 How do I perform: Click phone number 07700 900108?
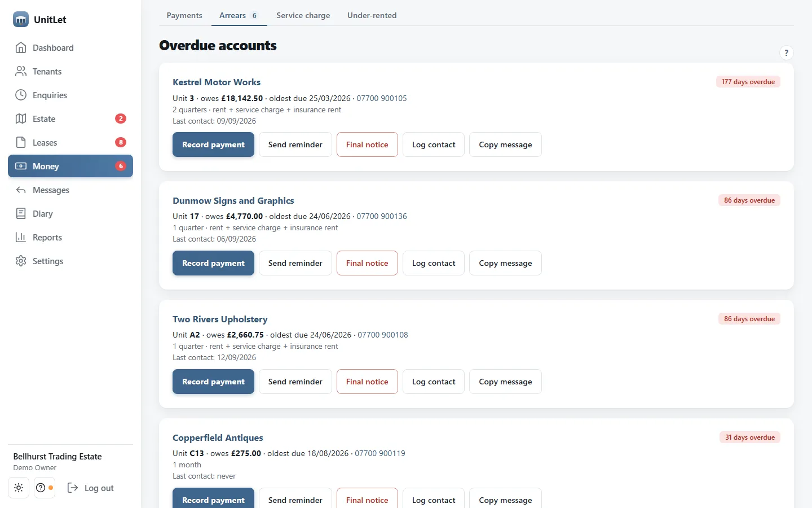click(x=383, y=335)
